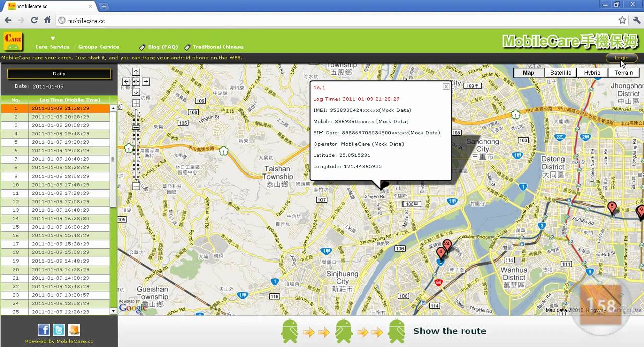Expand the white arrow above Care-Service

click(52, 38)
